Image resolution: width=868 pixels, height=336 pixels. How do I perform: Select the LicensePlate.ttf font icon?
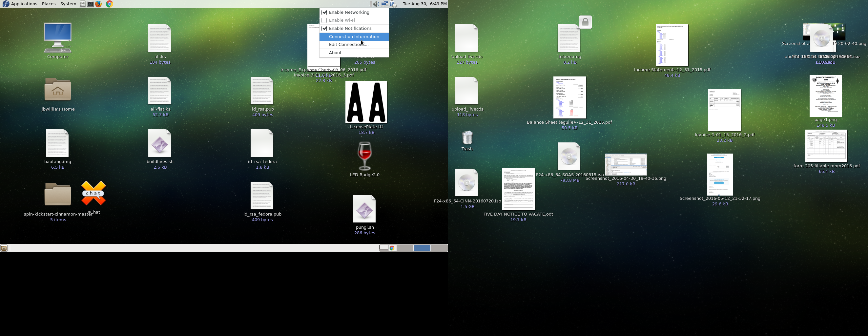(366, 102)
